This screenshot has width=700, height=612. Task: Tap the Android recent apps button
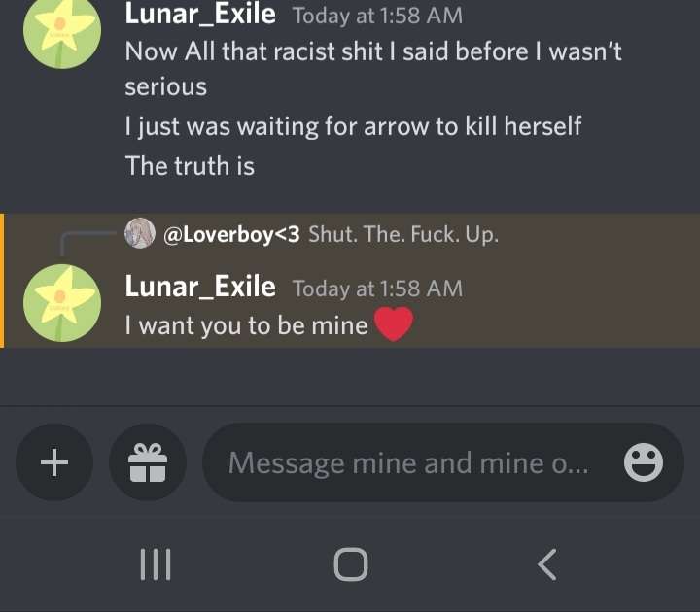click(156, 564)
